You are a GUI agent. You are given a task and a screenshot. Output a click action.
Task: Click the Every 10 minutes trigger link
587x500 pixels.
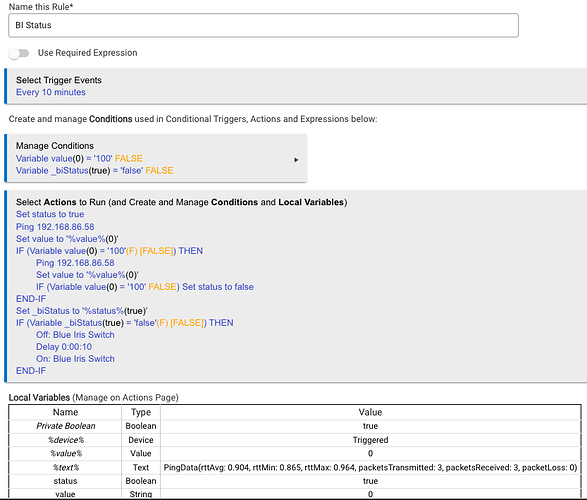pyautogui.click(x=51, y=92)
